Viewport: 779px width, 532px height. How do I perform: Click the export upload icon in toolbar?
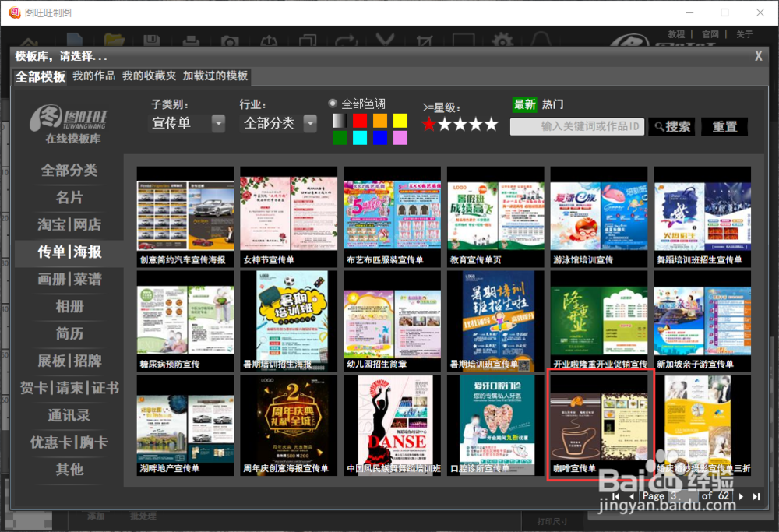click(x=269, y=41)
